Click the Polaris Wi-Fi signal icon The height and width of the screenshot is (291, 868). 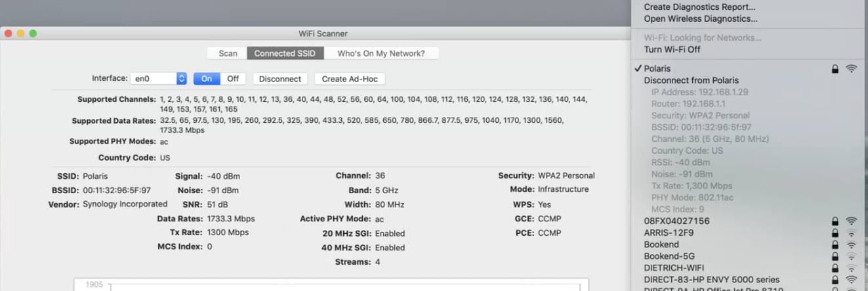(x=852, y=68)
